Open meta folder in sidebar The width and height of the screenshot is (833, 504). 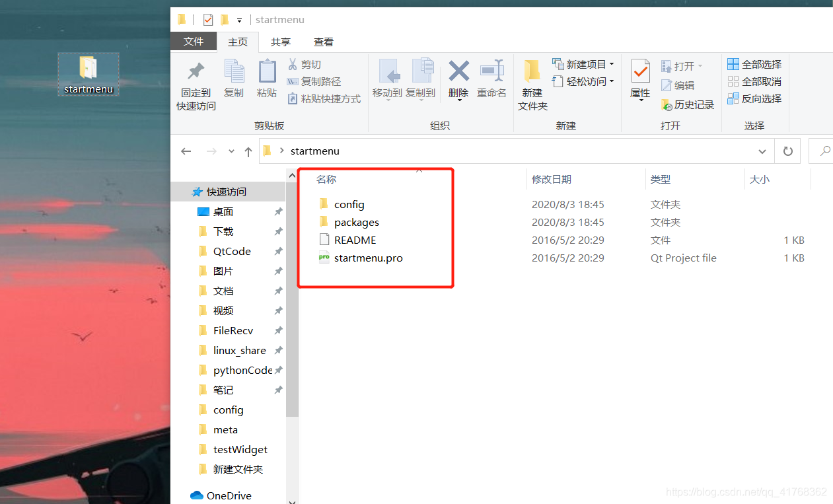point(229,429)
